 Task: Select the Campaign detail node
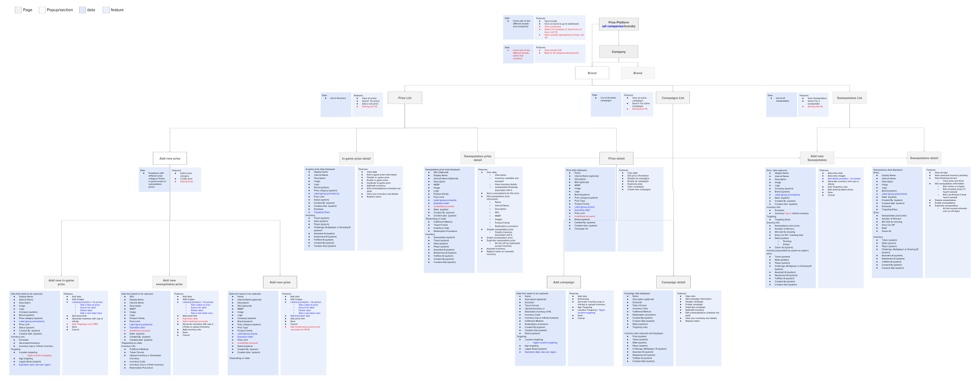673,282
